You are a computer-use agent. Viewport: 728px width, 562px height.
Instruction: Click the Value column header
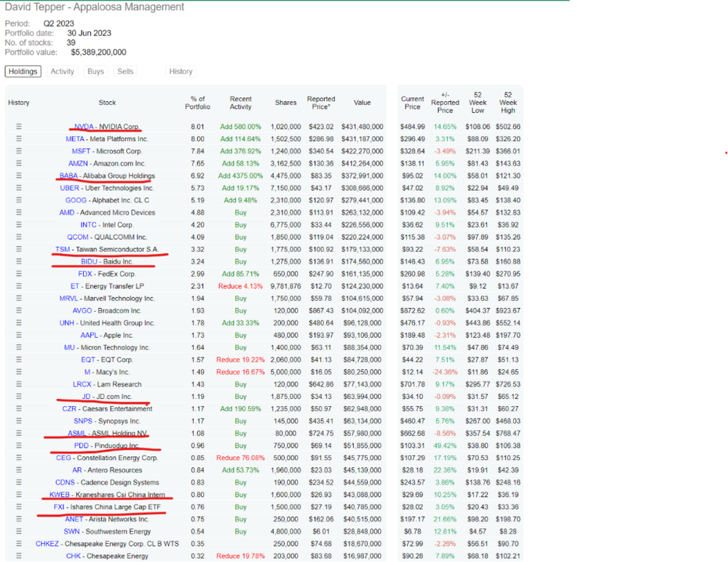click(x=362, y=103)
